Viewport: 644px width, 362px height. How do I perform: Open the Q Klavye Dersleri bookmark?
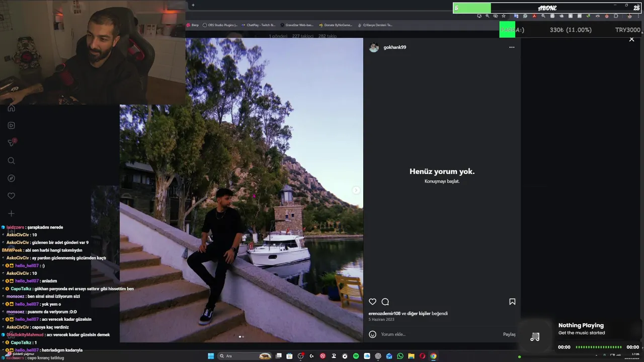pos(375,25)
